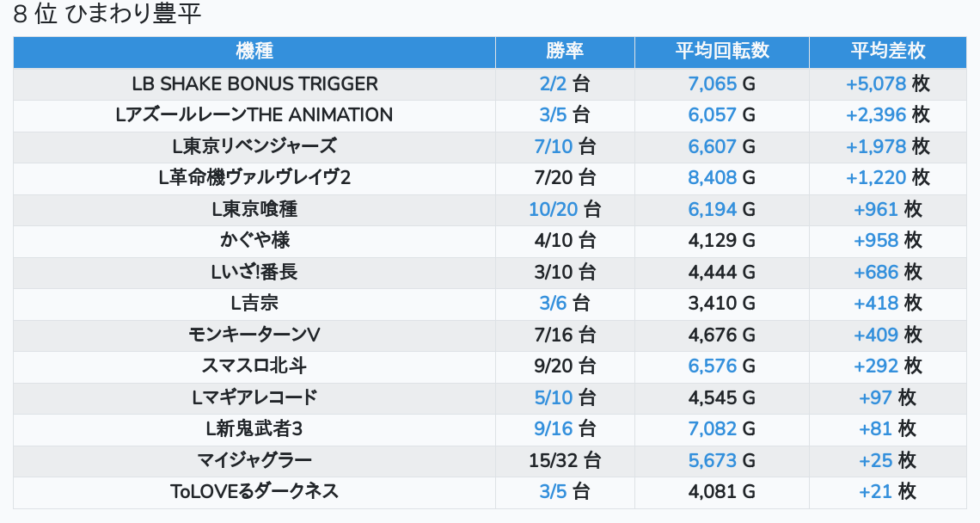Click the 15/32 win rate for マイジャグラー
This screenshot has height=523, width=980.
tap(553, 460)
